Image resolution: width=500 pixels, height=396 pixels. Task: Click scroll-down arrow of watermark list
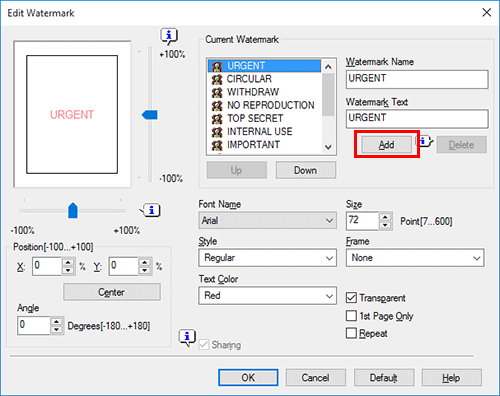tap(328, 147)
